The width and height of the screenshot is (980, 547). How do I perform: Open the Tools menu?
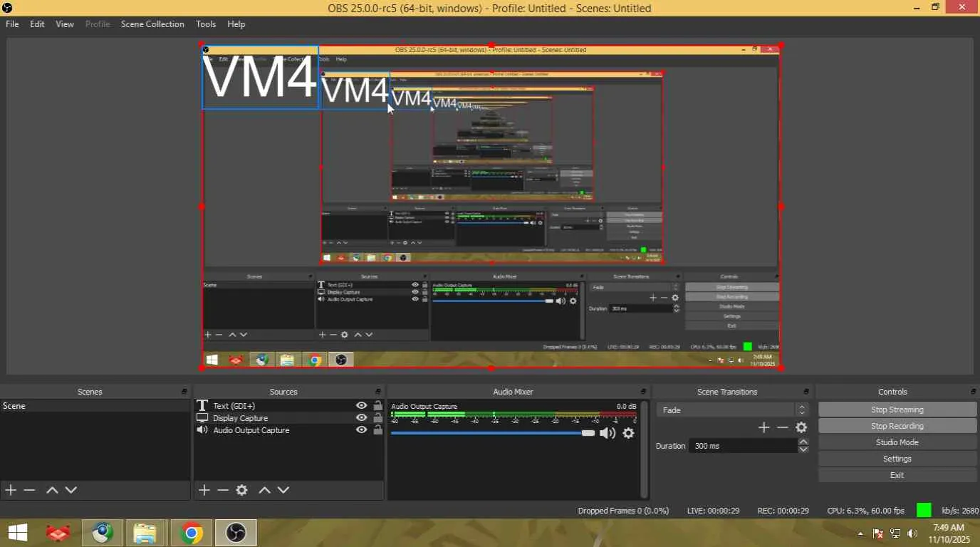[x=206, y=24]
